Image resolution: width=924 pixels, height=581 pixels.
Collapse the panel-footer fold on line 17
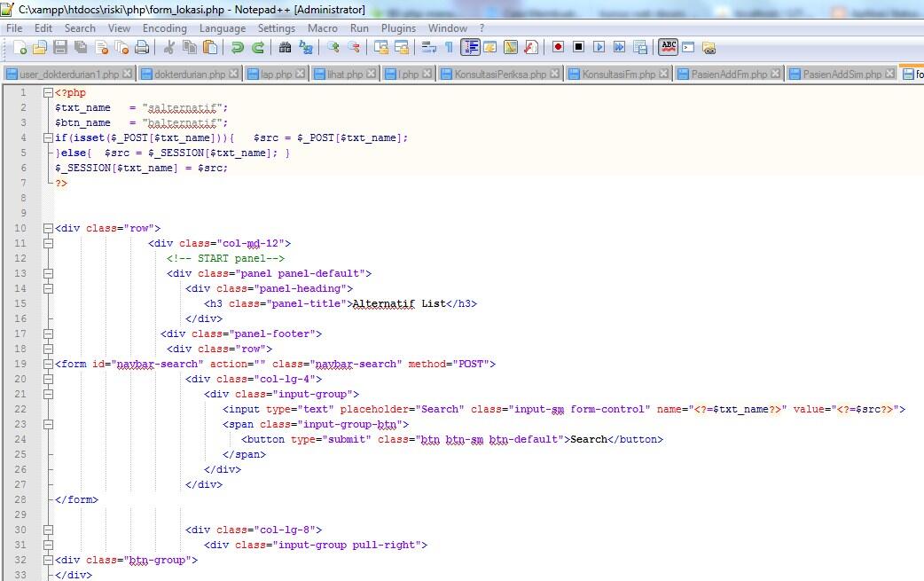click(48, 334)
